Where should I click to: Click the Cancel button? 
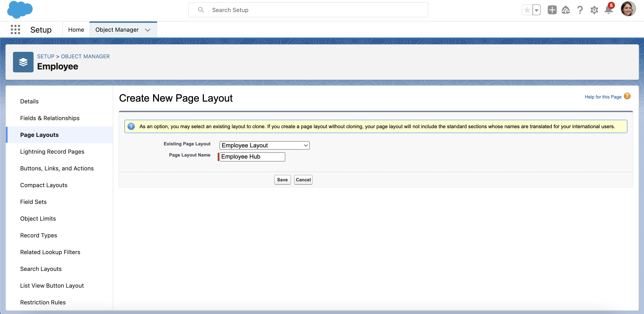point(303,180)
